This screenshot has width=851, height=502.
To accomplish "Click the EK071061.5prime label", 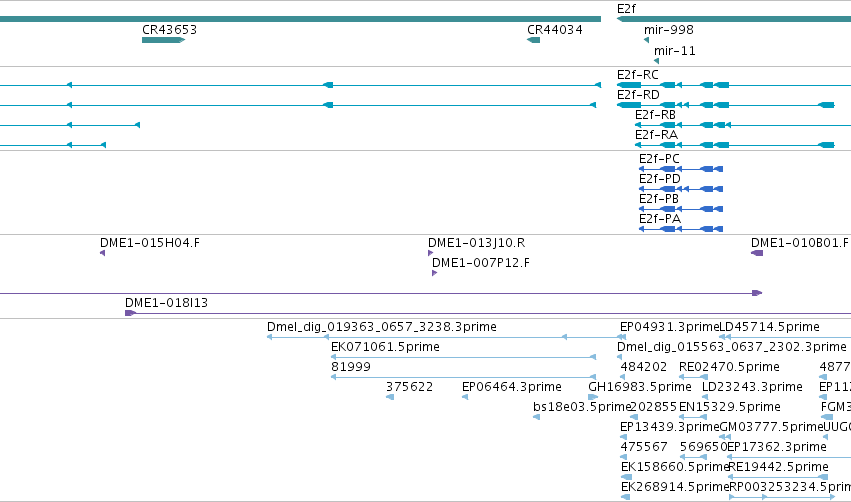I will click(385, 347).
